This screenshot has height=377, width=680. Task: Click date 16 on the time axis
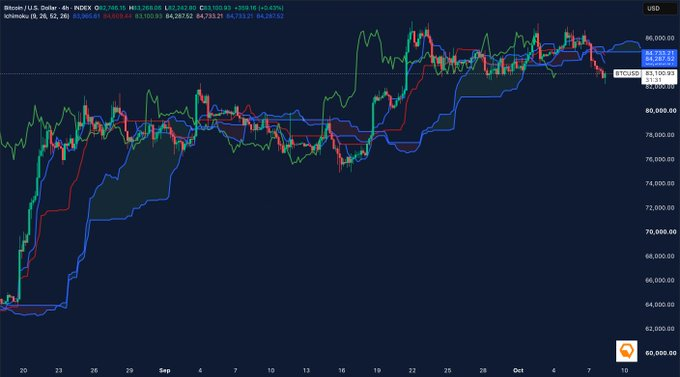[342, 370]
